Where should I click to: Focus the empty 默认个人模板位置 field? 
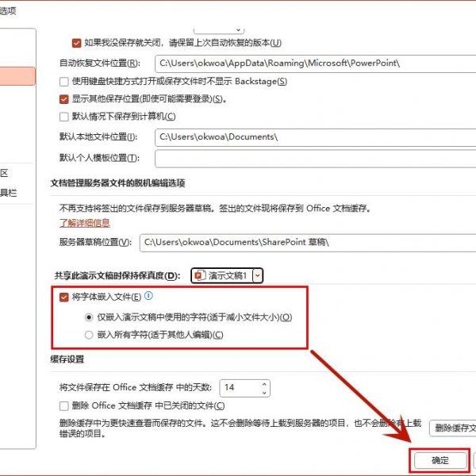(314, 158)
